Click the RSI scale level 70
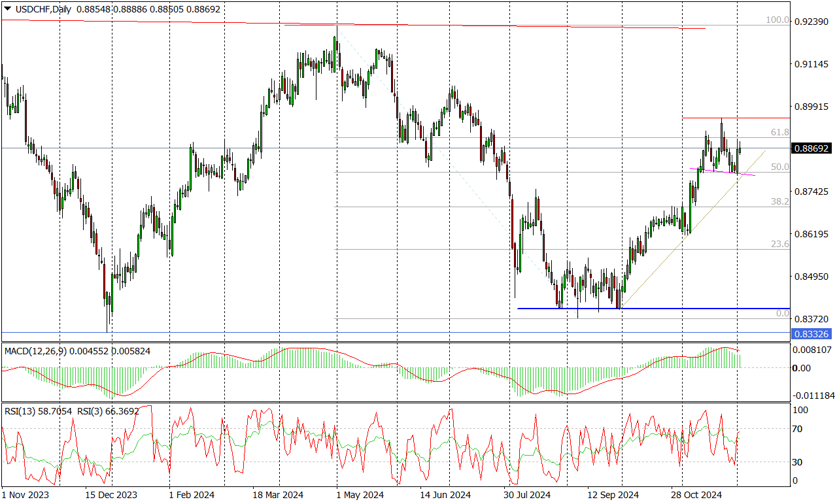The image size is (837, 504). [x=798, y=429]
